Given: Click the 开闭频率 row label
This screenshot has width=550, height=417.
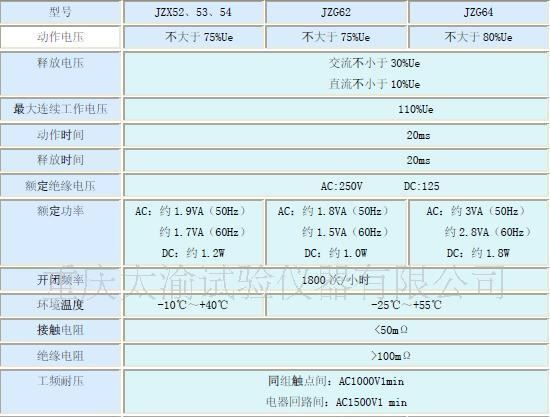Looking at the screenshot, I should coord(60,280).
